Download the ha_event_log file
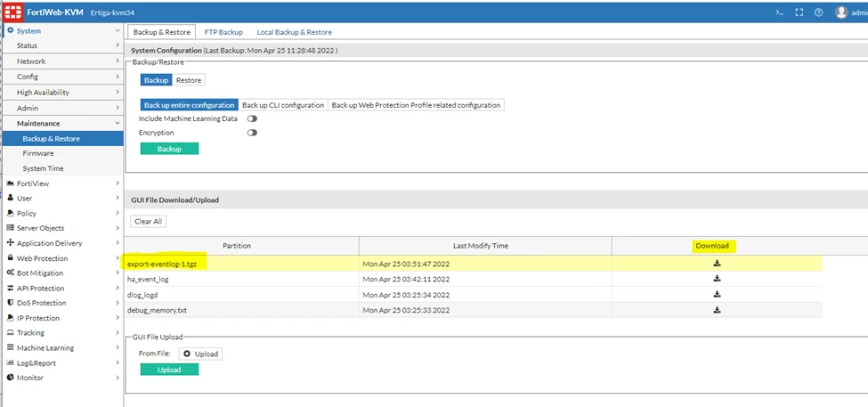Screen dimensions: 868x407 click(717, 279)
